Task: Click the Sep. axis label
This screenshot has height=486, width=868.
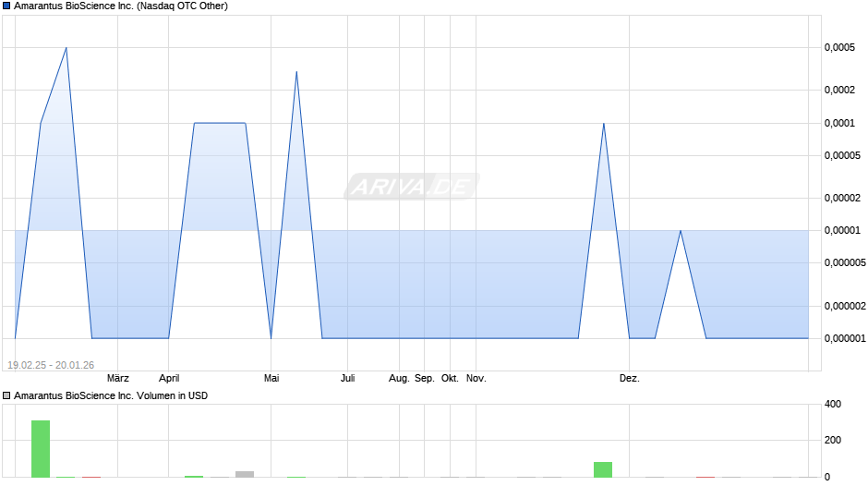Action: pyautogui.click(x=425, y=379)
